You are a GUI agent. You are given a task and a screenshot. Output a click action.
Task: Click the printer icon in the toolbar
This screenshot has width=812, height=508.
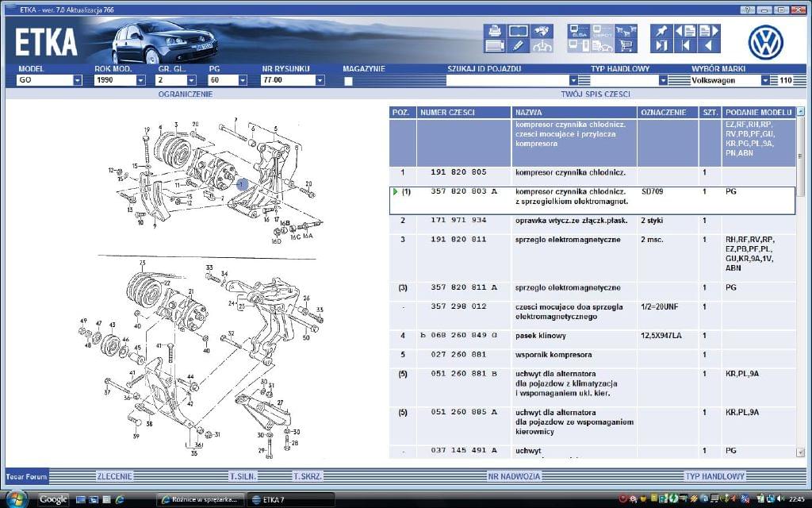click(494, 31)
